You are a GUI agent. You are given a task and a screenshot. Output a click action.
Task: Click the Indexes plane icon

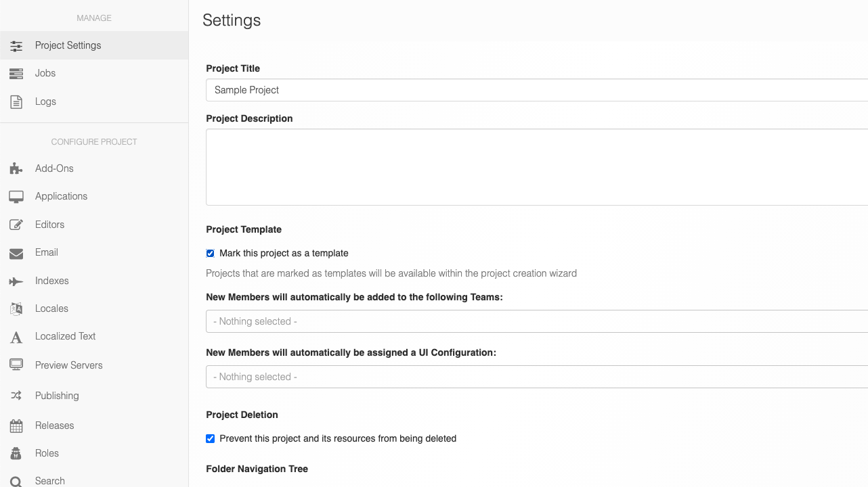click(16, 281)
